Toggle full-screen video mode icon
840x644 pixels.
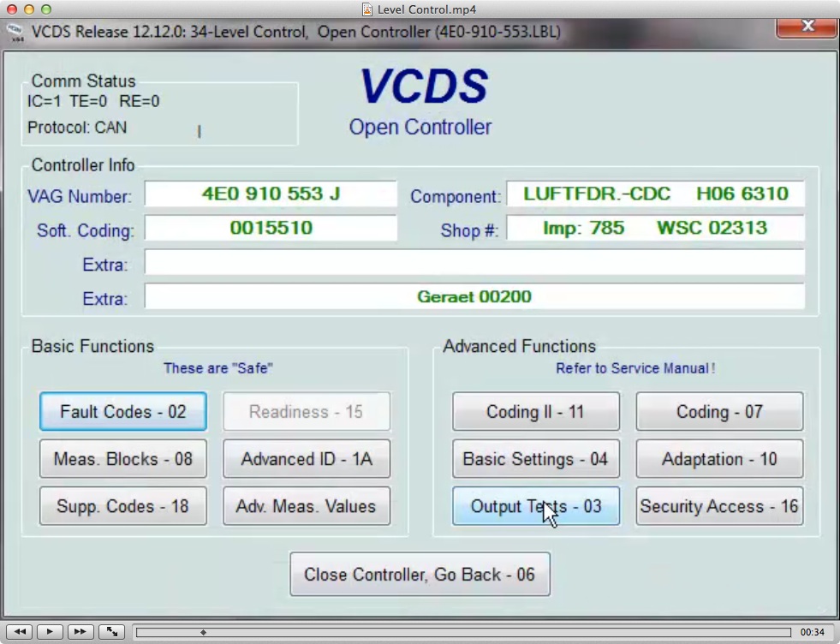111,632
